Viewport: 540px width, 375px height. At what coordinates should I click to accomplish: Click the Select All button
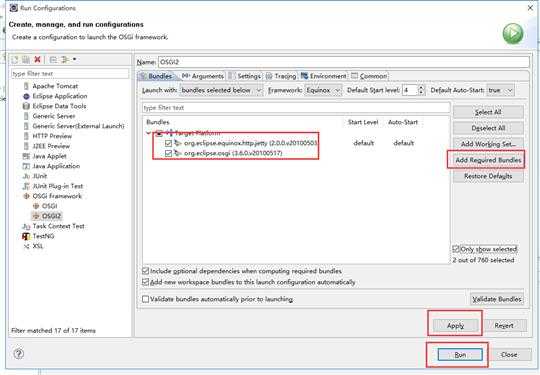pos(488,112)
